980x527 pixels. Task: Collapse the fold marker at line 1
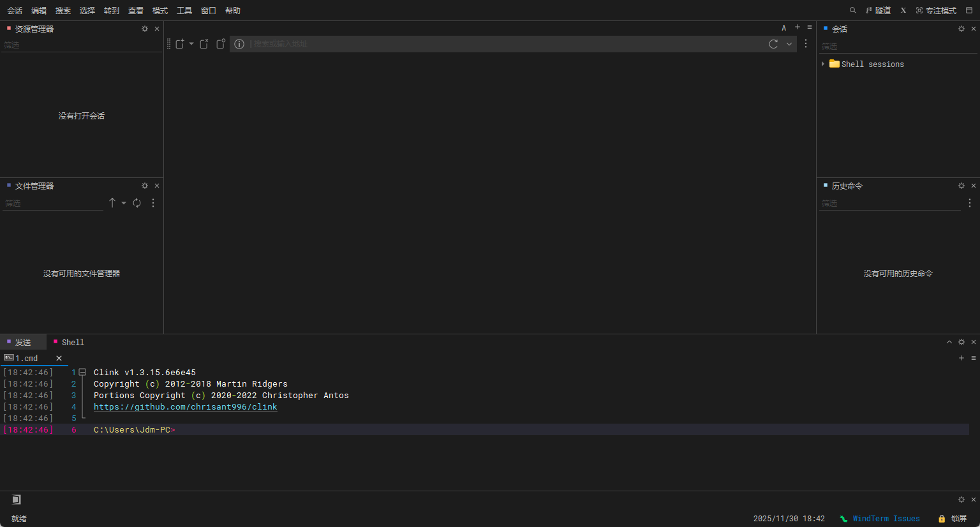82,373
